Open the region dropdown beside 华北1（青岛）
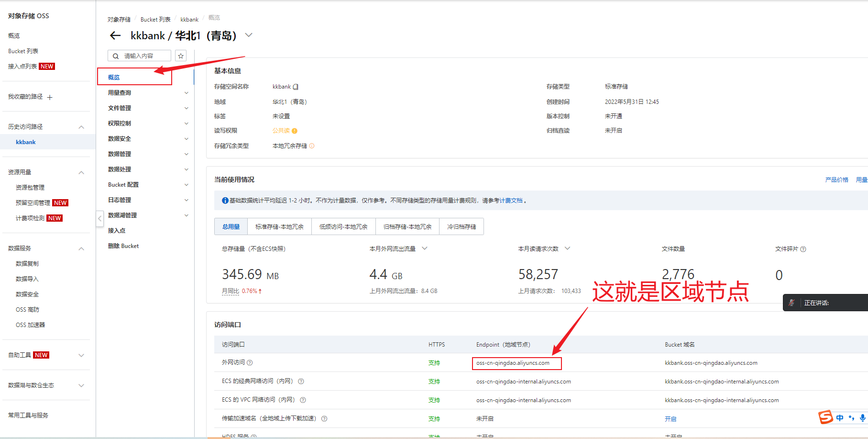 249,35
